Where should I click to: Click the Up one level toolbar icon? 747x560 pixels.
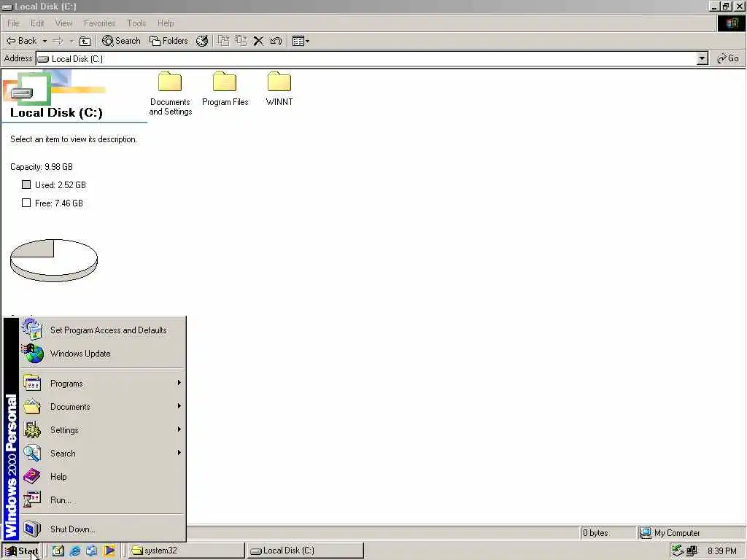85,41
